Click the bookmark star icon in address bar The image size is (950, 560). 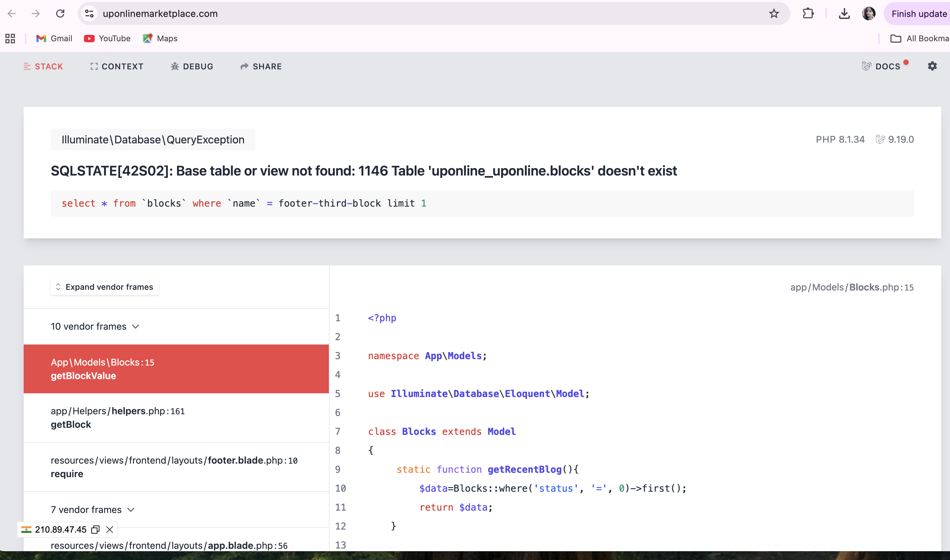[x=774, y=14]
